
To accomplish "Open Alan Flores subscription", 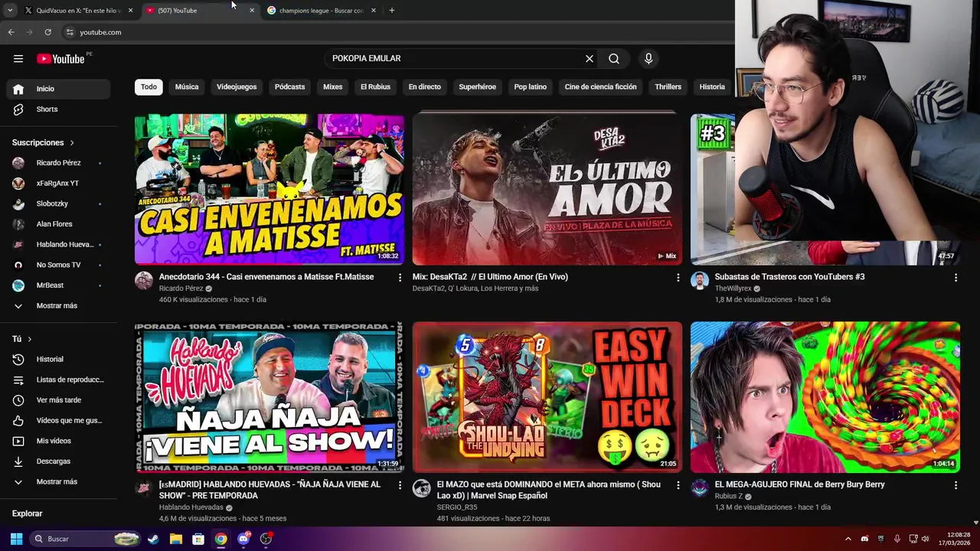I will point(58,224).
